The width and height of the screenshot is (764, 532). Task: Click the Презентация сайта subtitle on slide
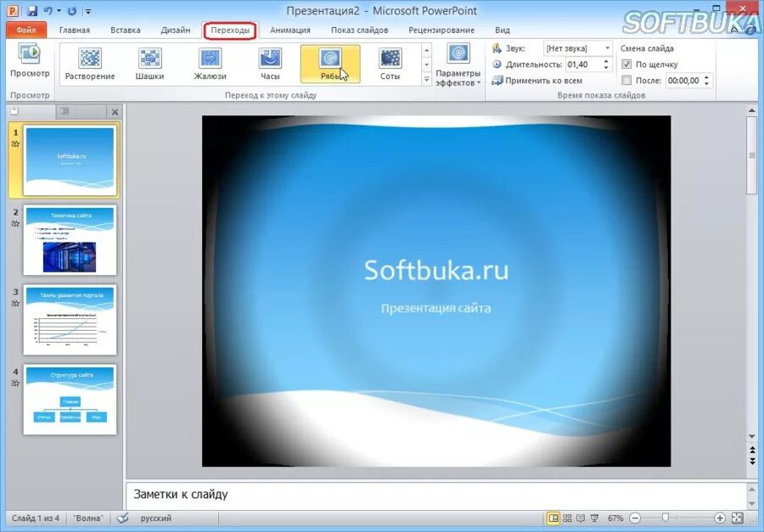(x=436, y=308)
